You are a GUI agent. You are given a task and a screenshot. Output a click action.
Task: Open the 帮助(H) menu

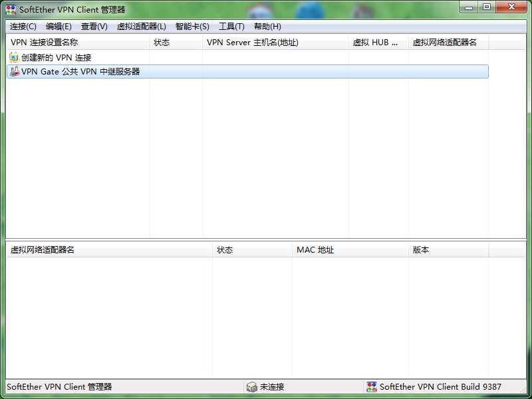click(x=267, y=27)
